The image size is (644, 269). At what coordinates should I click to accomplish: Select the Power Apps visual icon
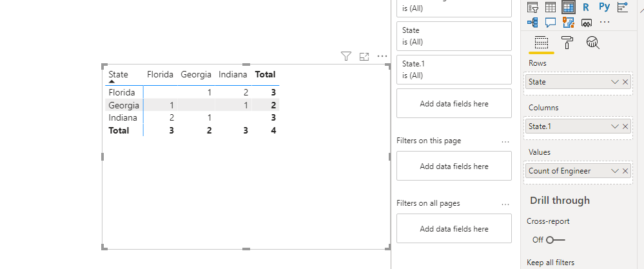click(587, 23)
